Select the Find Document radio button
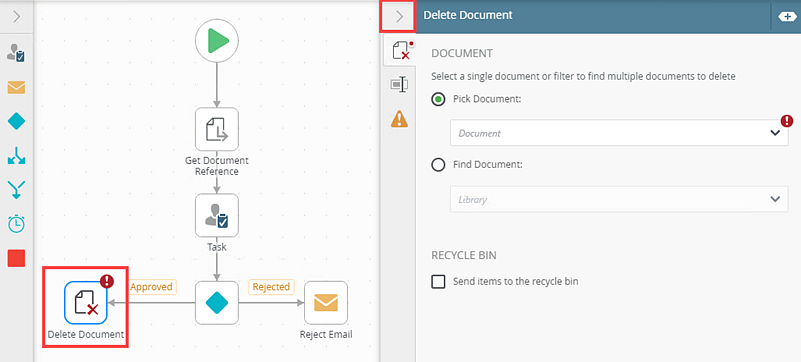 pyautogui.click(x=438, y=165)
